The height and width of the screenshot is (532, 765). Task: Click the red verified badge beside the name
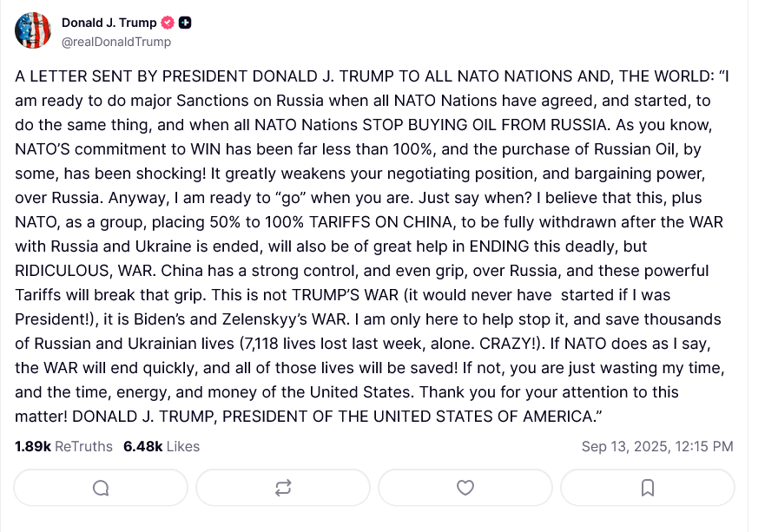click(168, 23)
